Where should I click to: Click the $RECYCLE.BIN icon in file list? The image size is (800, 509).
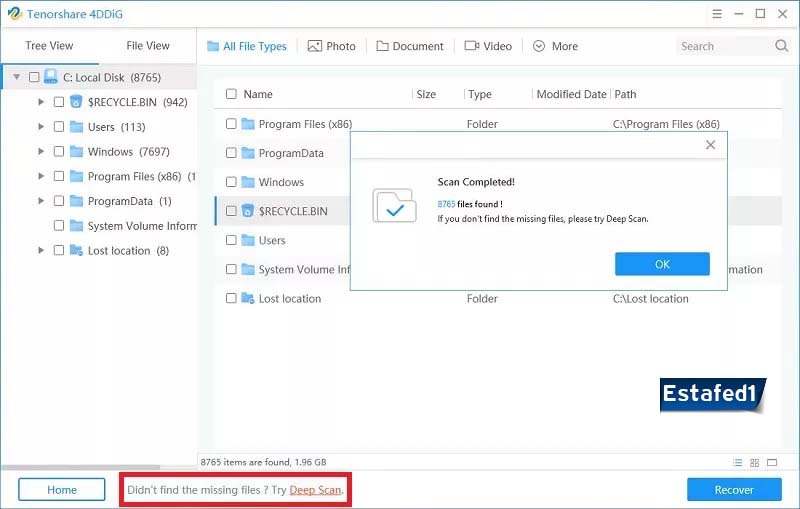click(246, 211)
